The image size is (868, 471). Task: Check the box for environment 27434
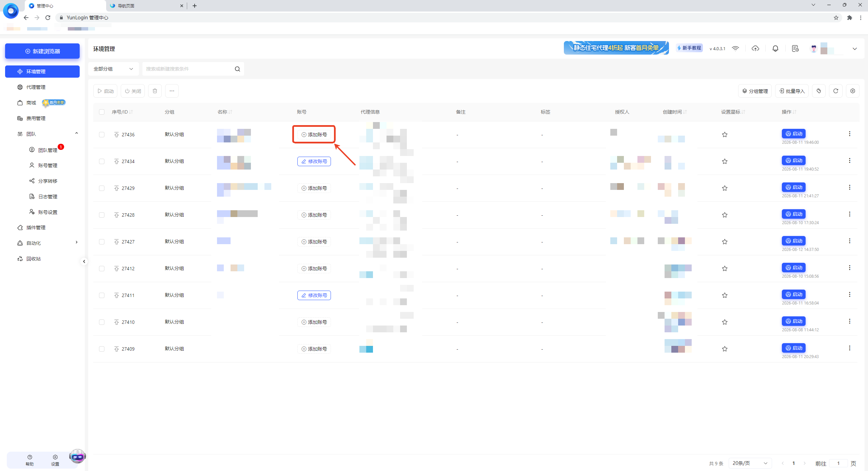(102, 161)
